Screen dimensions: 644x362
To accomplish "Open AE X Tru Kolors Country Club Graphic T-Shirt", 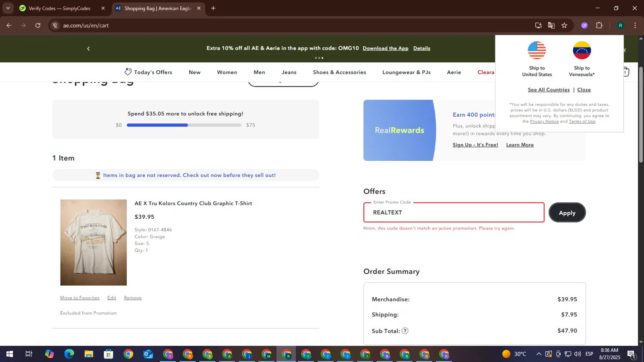I will tap(193, 203).
